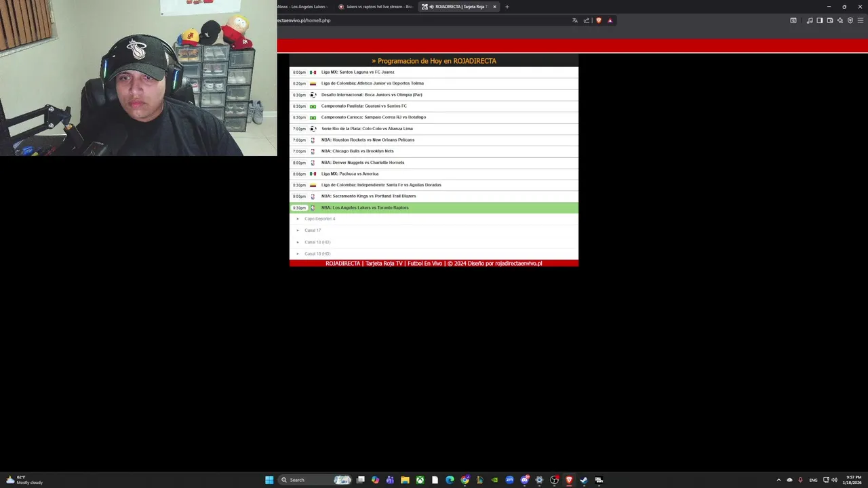Click the Brave Rewards triangle icon
Viewport: 868px width, 488px height.
point(610,20)
